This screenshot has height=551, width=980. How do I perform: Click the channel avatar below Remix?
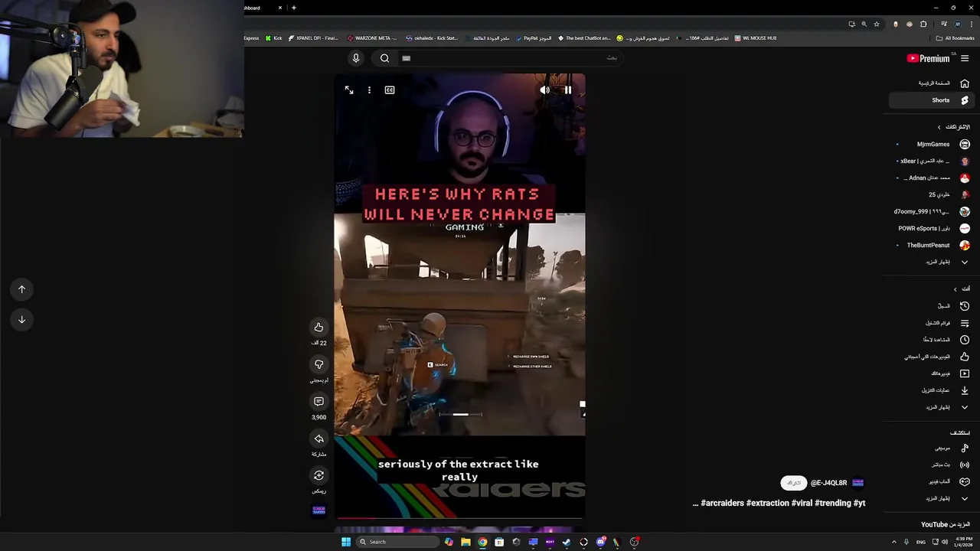tap(318, 510)
